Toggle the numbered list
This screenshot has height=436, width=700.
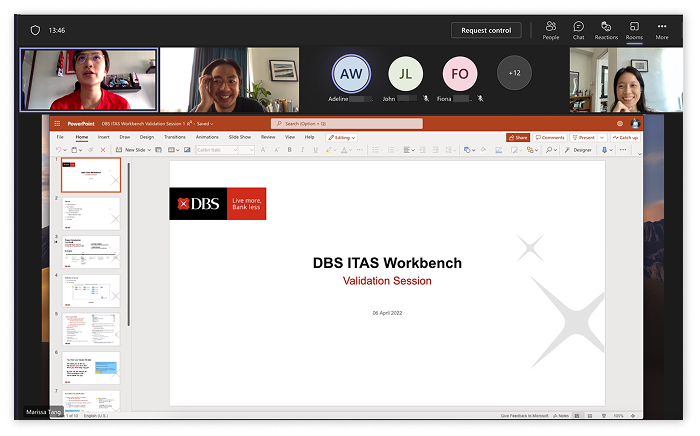pyautogui.click(x=391, y=150)
